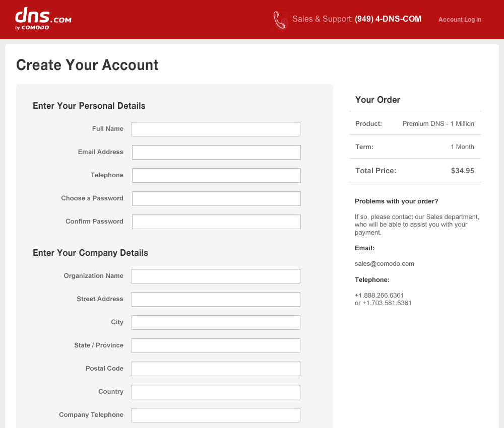Focus the Full Name input field
This screenshot has width=504, height=428.
coord(216,129)
